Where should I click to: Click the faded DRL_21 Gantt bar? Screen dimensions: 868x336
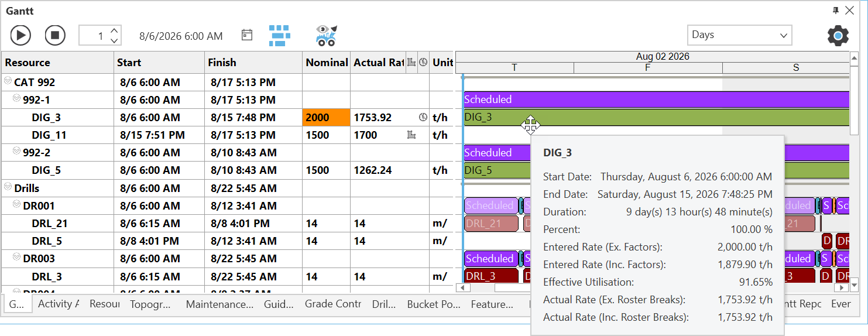click(x=492, y=224)
